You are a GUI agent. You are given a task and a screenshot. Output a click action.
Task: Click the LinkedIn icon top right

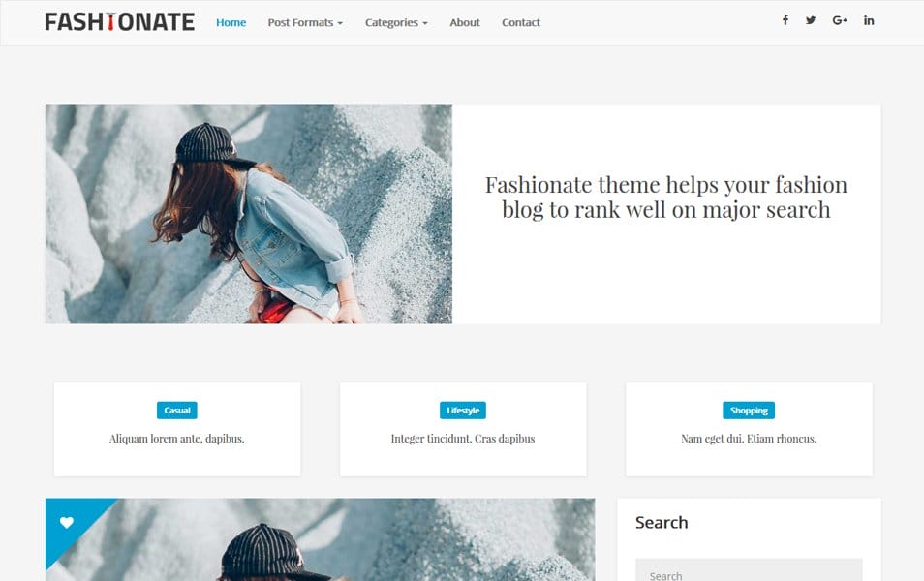pyautogui.click(x=868, y=19)
